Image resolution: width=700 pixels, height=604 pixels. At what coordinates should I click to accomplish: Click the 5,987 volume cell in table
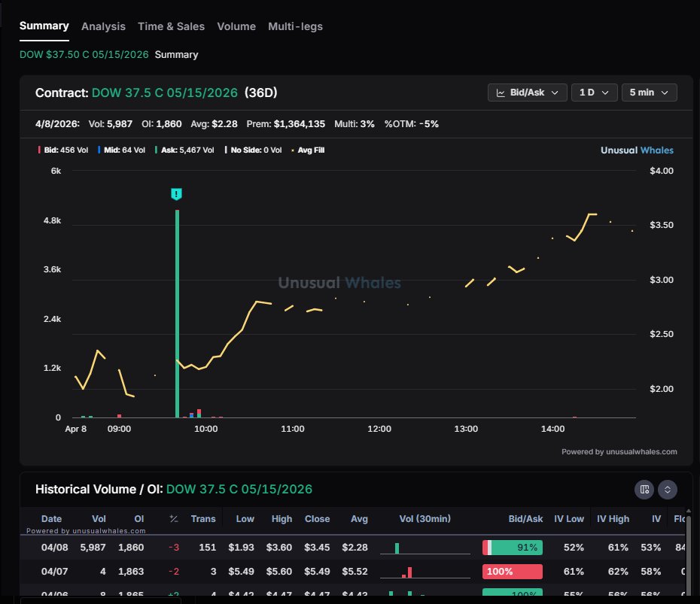[x=93, y=548]
